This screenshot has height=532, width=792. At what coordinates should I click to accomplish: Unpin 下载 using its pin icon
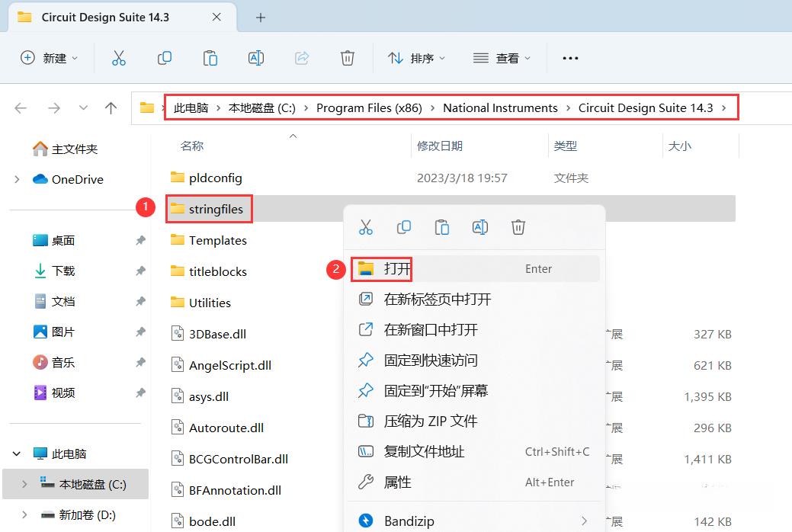pyautogui.click(x=140, y=271)
